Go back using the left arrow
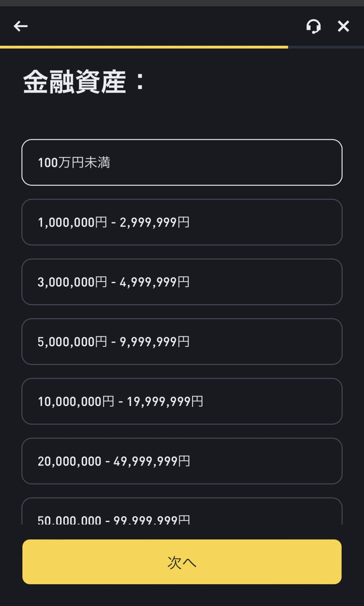Image resolution: width=364 pixels, height=606 pixels. (x=21, y=26)
